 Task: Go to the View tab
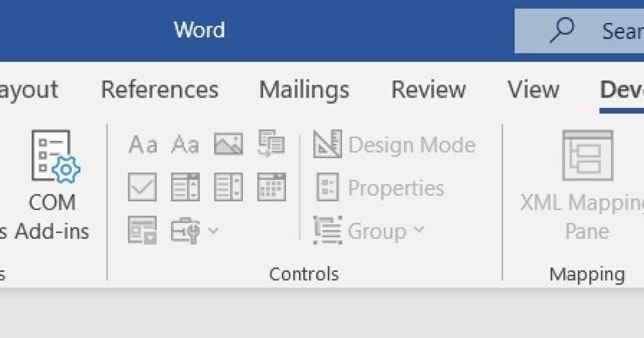(x=533, y=90)
